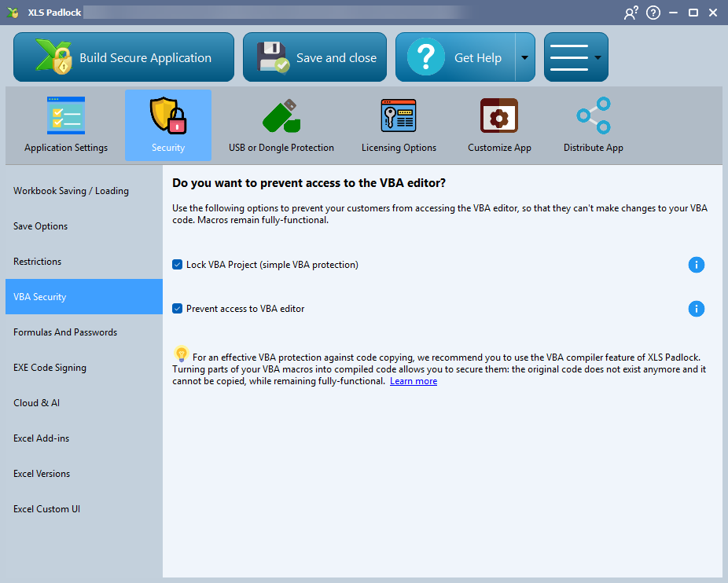
Task: Go to Workbook Saving / Loading page
Action: [84, 191]
